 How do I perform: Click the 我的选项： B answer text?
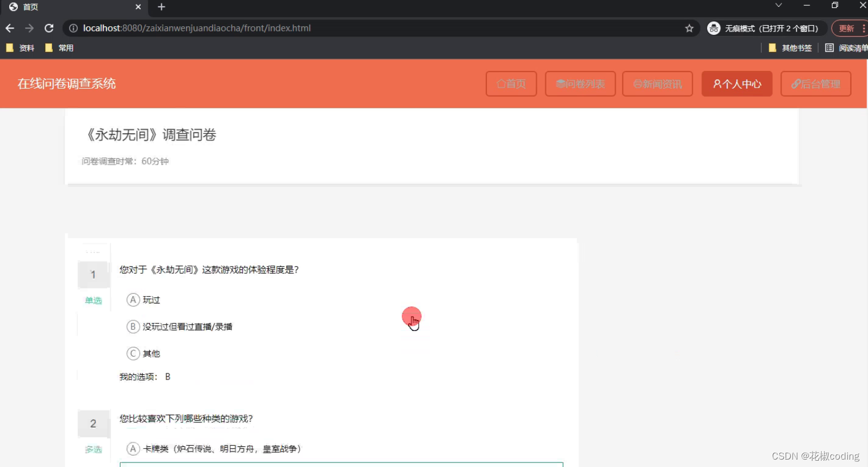[x=145, y=377]
